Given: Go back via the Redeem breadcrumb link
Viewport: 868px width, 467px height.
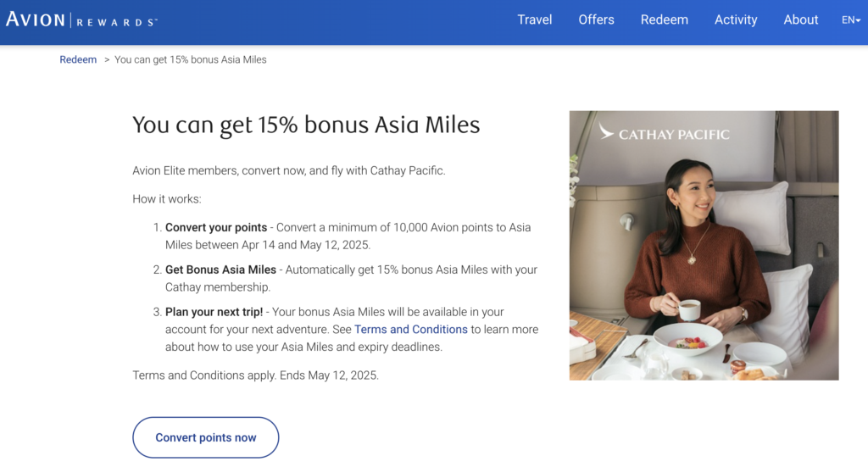Looking at the screenshot, I should pyautogui.click(x=78, y=60).
